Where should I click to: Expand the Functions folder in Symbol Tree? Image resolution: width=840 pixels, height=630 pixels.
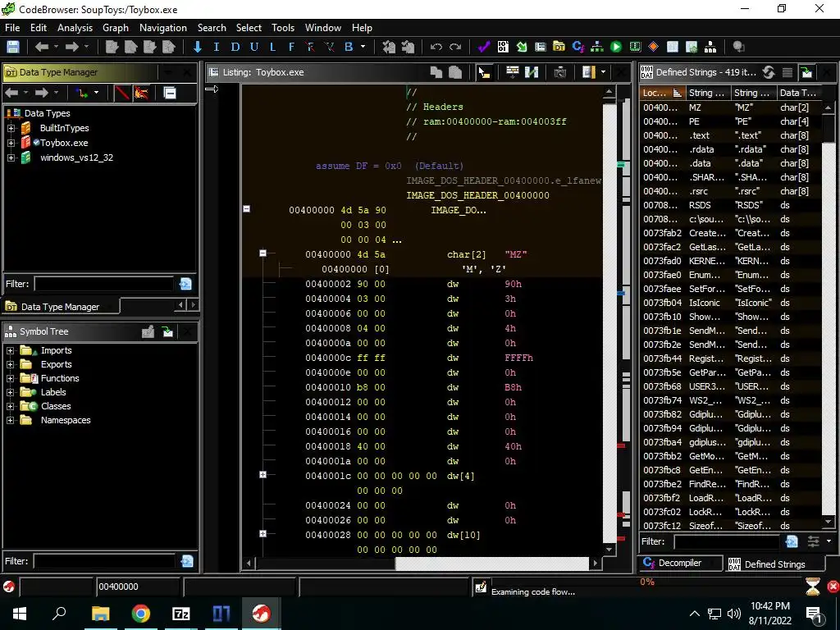pos(10,379)
